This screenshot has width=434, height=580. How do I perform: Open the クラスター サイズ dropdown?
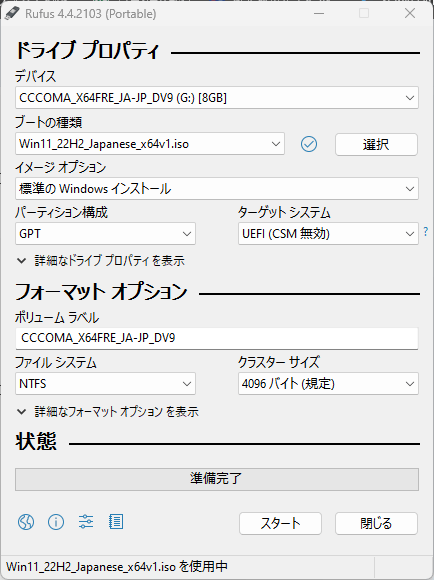pyautogui.click(x=328, y=384)
